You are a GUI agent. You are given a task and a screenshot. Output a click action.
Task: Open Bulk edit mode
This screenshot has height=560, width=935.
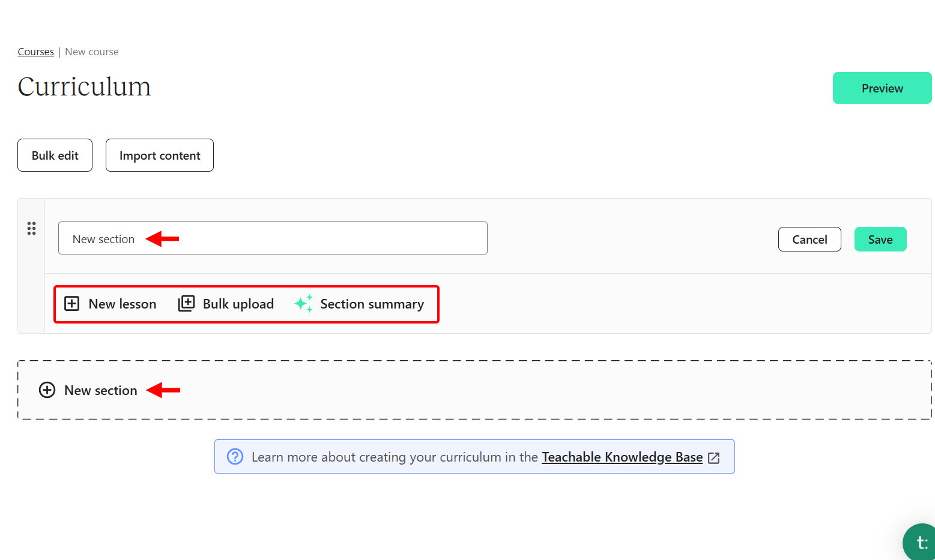coord(55,155)
